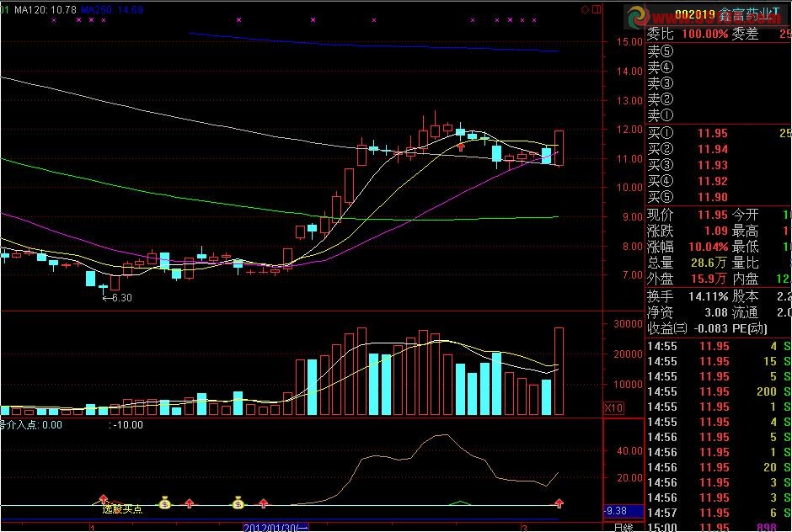The image size is (792, 532).
Task: Click the 收益(三) -0.083 value
Action: pyautogui.click(x=710, y=328)
